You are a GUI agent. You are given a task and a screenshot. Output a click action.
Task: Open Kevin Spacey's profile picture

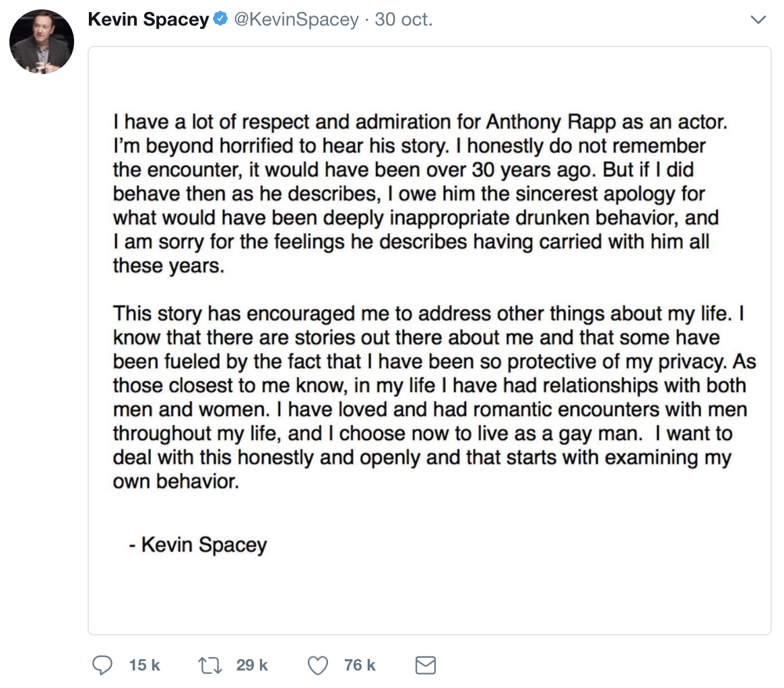(42, 42)
